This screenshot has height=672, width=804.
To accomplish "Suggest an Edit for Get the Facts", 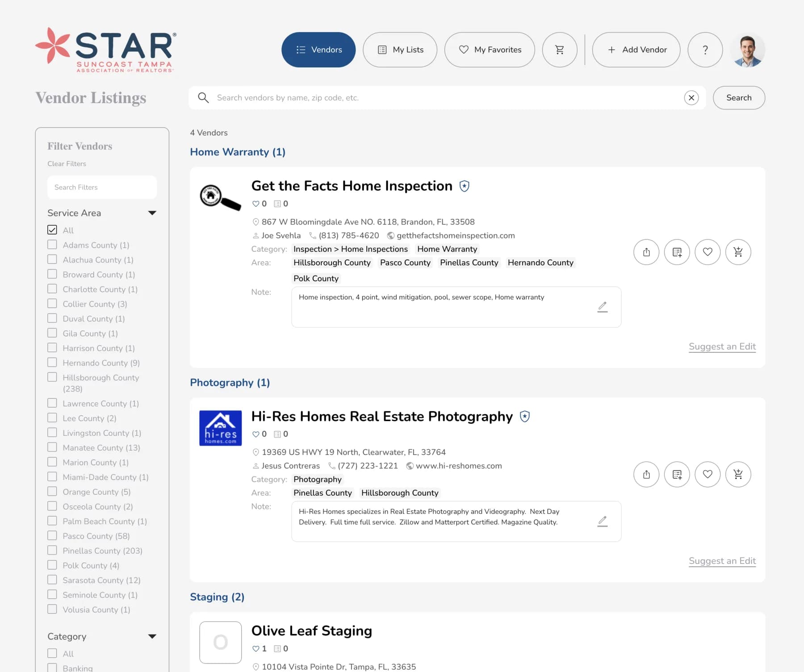I will coord(722,346).
